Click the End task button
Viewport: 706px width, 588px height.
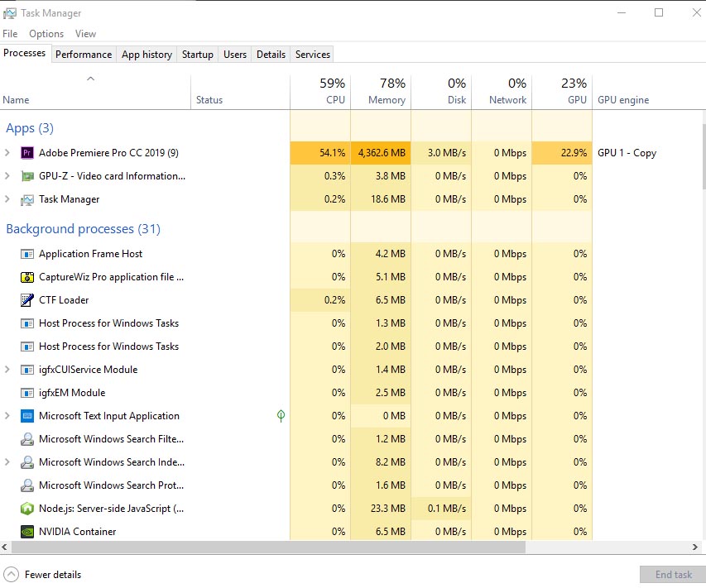tap(673, 575)
